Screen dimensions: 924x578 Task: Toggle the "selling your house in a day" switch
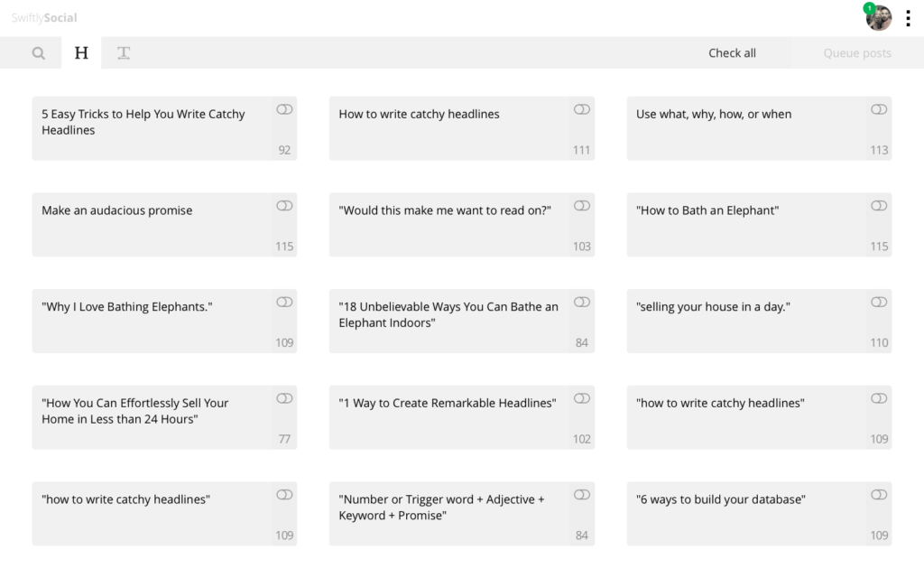(879, 302)
